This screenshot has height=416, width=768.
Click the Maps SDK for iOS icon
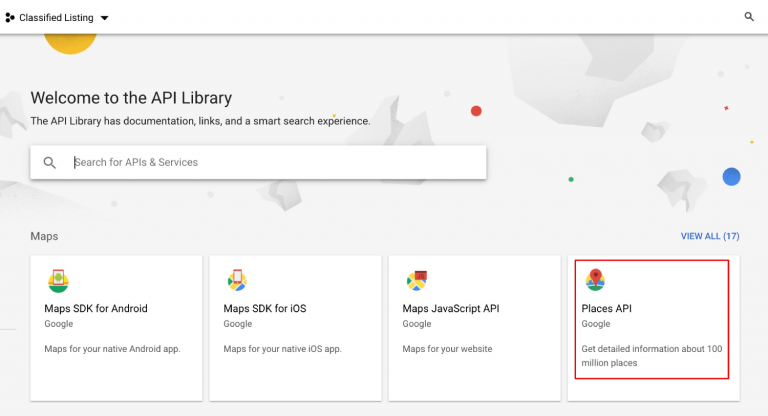pyautogui.click(x=237, y=280)
